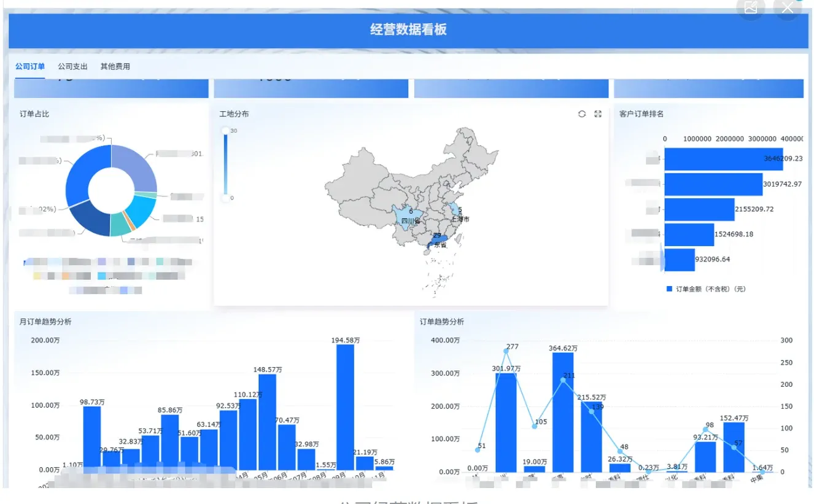Click the 152.47万 bar in 订单趋势分析
Viewport: 814px width, 504px height.
point(734,447)
